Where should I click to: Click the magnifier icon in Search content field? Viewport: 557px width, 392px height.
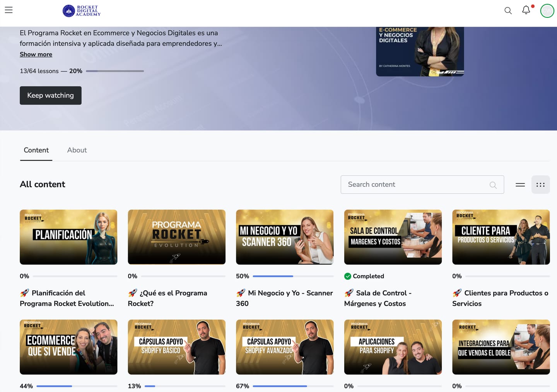point(493,185)
